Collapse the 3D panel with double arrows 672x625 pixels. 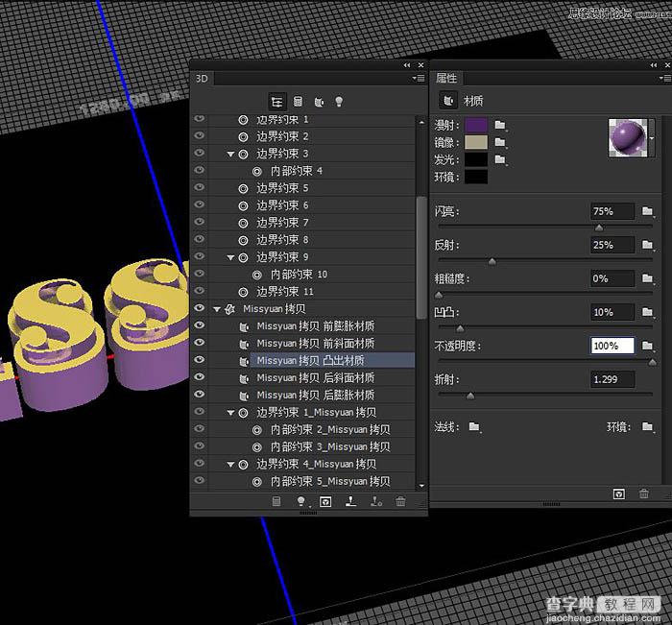coord(407,65)
